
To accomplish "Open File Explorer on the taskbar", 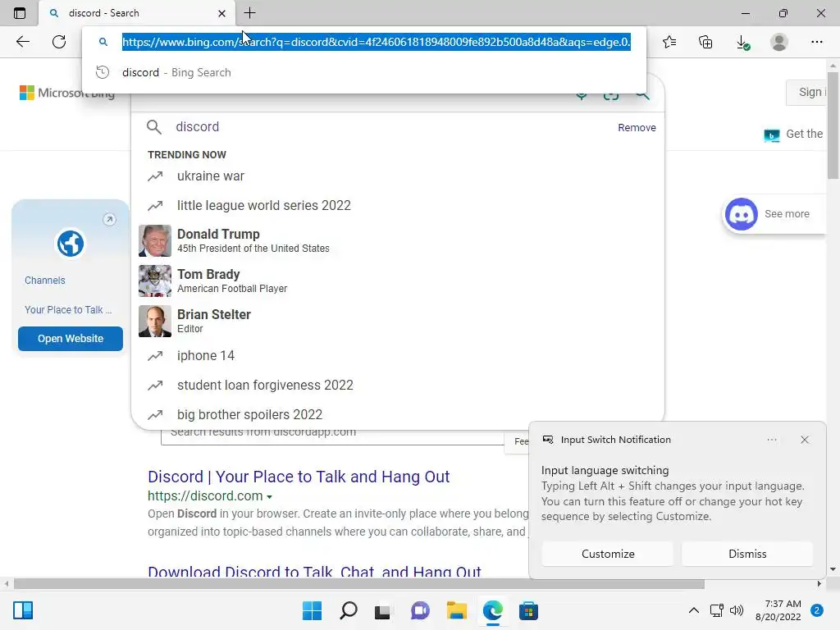I will [x=456, y=610].
